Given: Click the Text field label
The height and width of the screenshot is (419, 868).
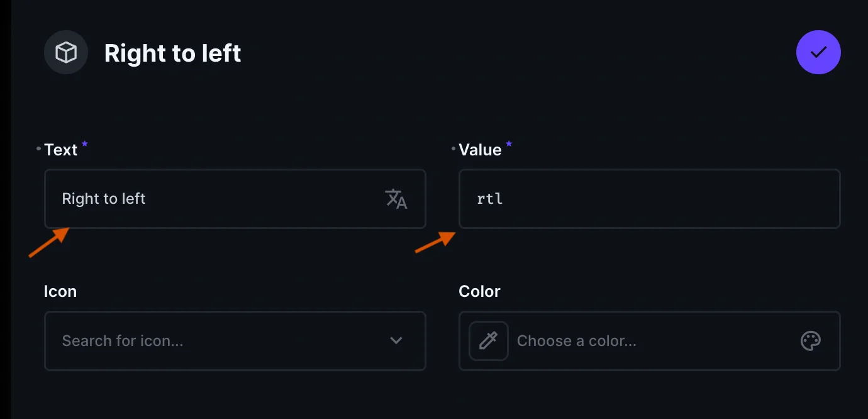Looking at the screenshot, I should click(x=61, y=150).
